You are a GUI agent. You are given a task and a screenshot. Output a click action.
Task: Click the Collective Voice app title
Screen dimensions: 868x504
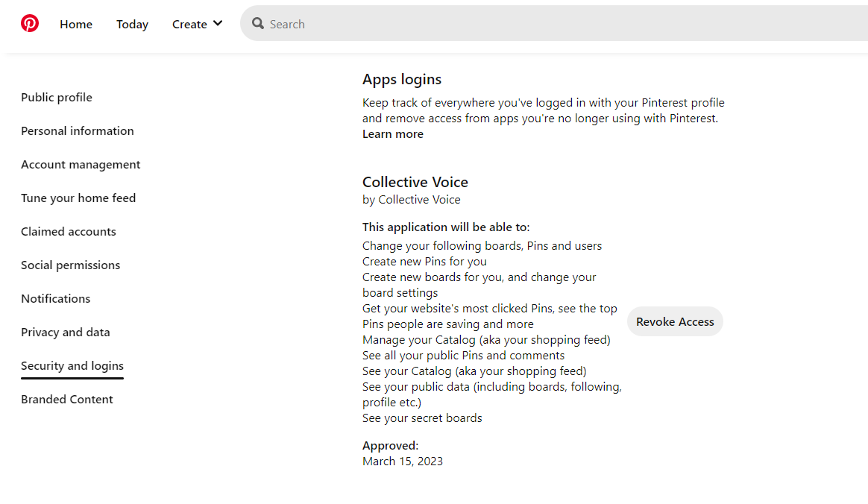point(415,182)
